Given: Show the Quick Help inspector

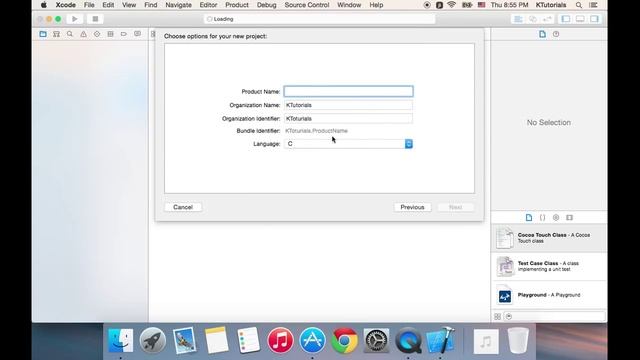Looking at the screenshot, I should pos(556,34).
